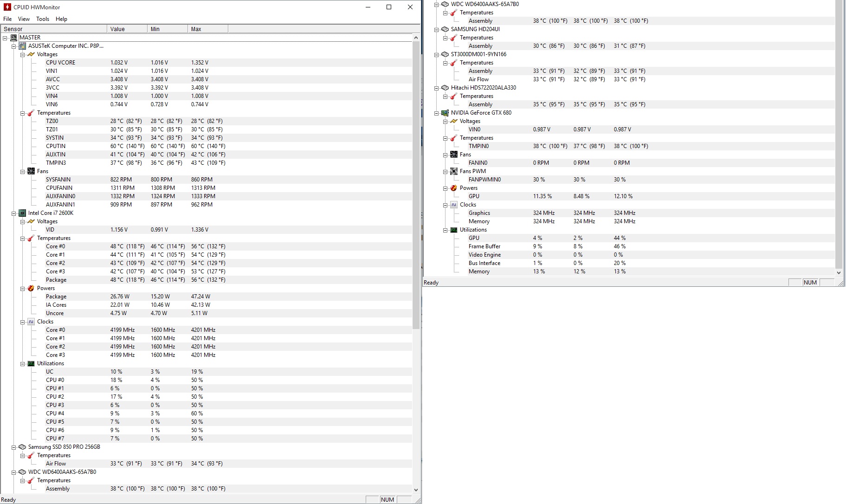Click the Hitachi HDS722020ALA330 drive icon
This screenshot has width=846, height=504.
[x=445, y=88]
